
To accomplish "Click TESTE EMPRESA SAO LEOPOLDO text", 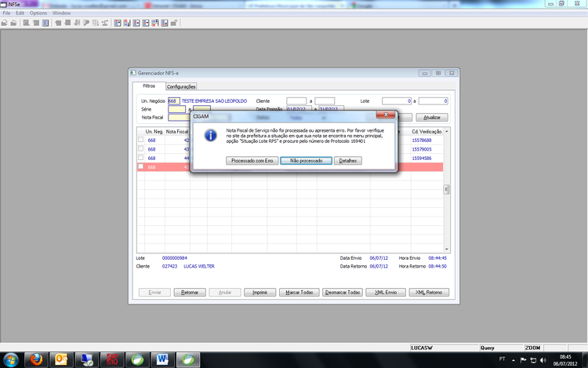I will pos(214,101).
